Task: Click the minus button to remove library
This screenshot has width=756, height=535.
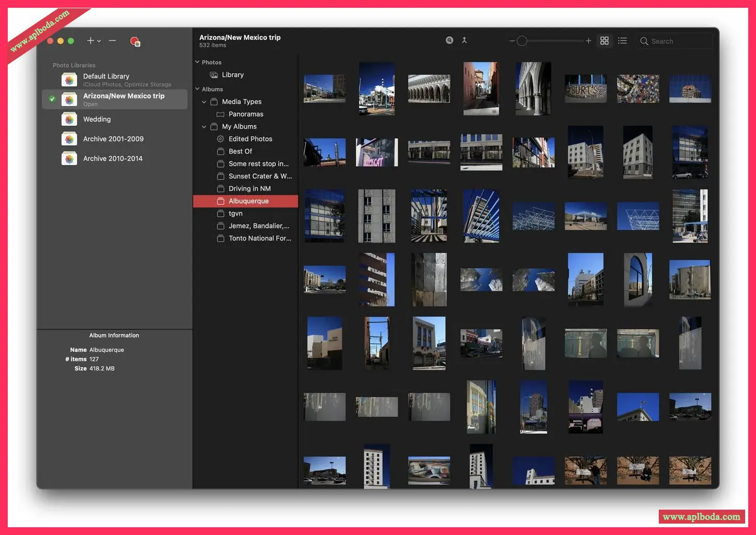Action: 112,41
